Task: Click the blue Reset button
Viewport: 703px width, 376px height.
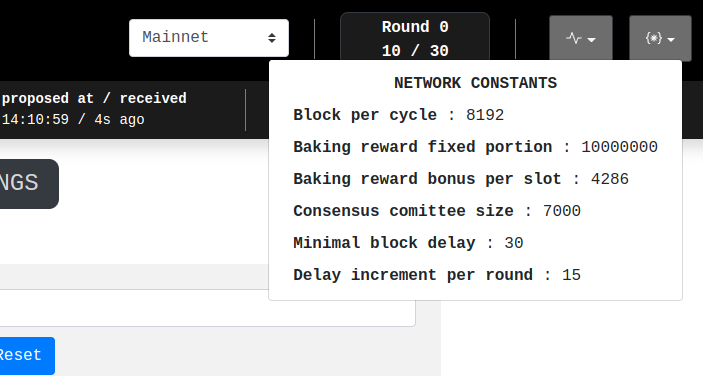Action: [25, 355]
